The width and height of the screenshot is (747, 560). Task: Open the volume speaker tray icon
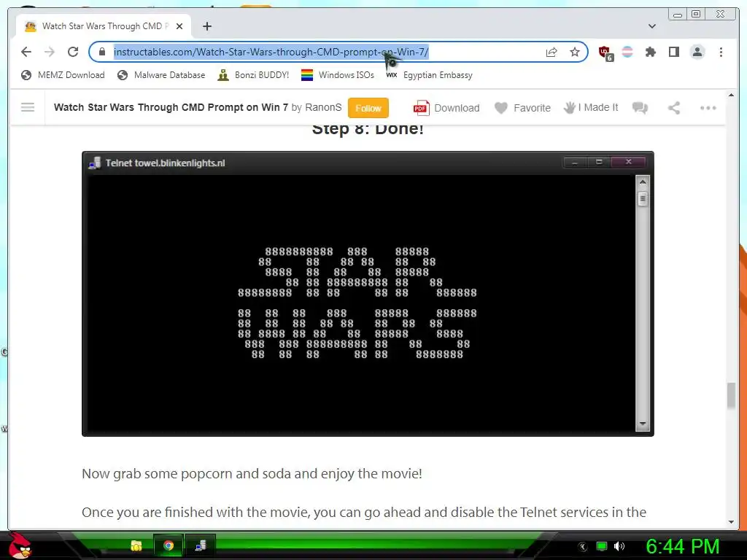pos(619,546)
